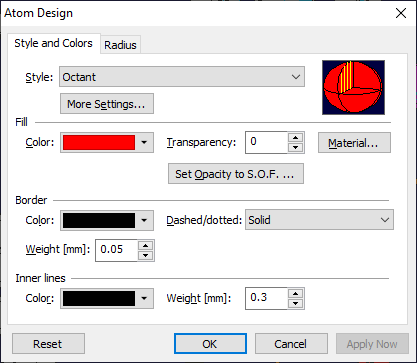This screenshot has width=417, height=363.
Task: Switch to the Radius tab
Action: [120, 45]
